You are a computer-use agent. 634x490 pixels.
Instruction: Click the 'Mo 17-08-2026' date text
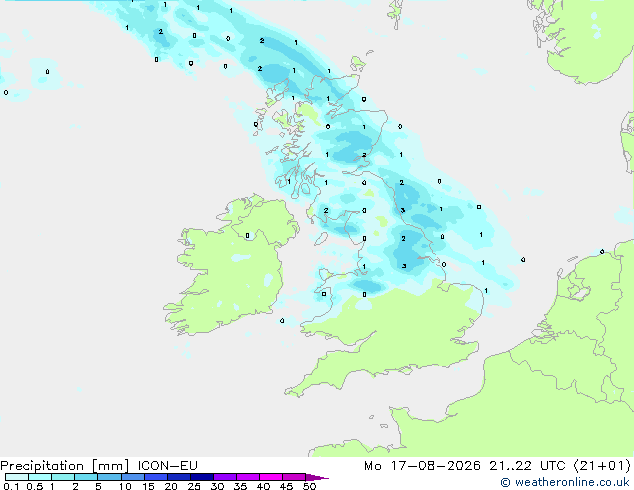(x=422, y=466)
